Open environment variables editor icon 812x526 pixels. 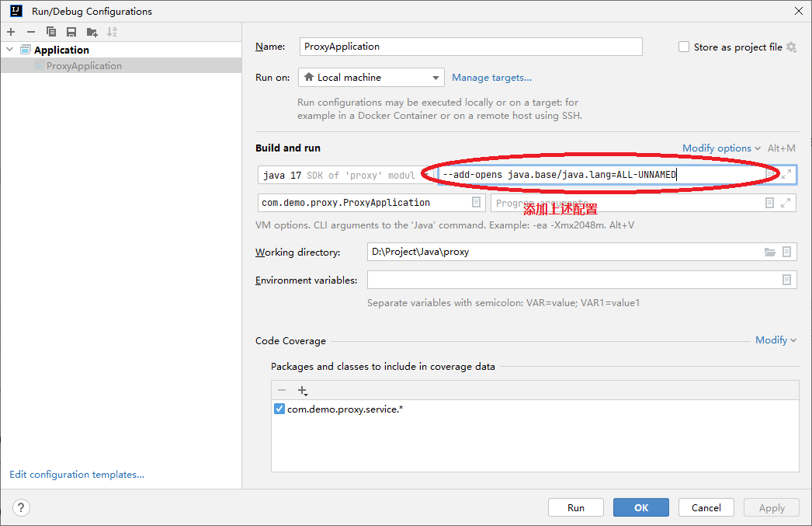tap(786, 280)
